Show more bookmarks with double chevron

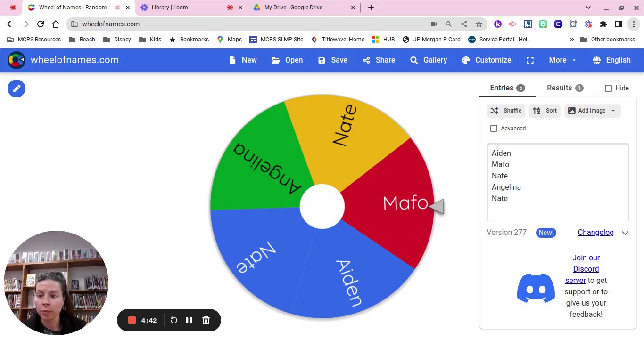coord(572,40)
